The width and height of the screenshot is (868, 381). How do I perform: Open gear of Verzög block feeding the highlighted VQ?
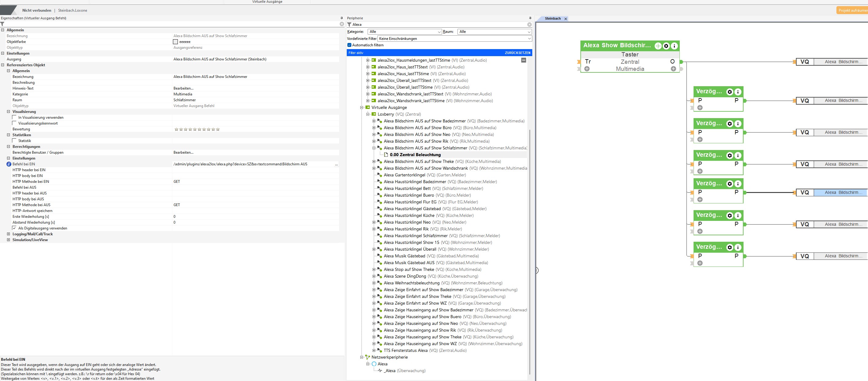tap(729, 184)
